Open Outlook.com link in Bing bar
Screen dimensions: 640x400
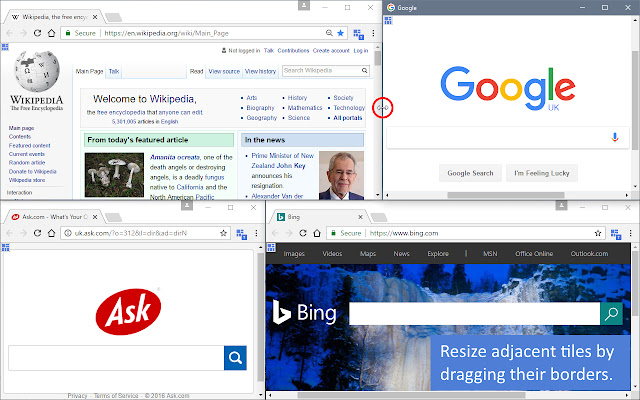click(x=589, y=253)
